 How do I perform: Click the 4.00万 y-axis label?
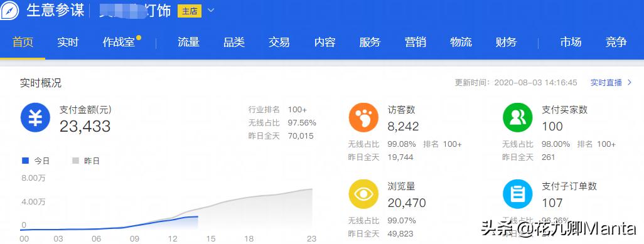[x=33, y=202]
